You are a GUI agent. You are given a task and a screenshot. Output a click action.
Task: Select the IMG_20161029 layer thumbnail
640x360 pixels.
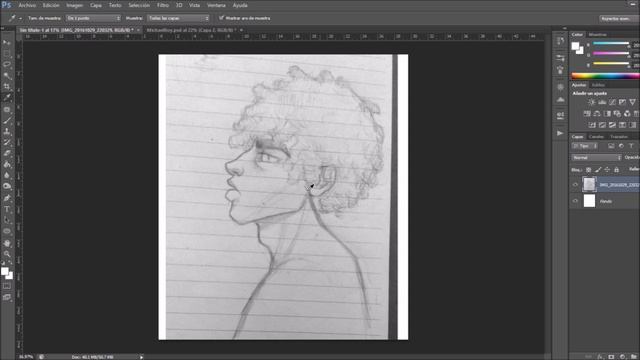(589, 184)
